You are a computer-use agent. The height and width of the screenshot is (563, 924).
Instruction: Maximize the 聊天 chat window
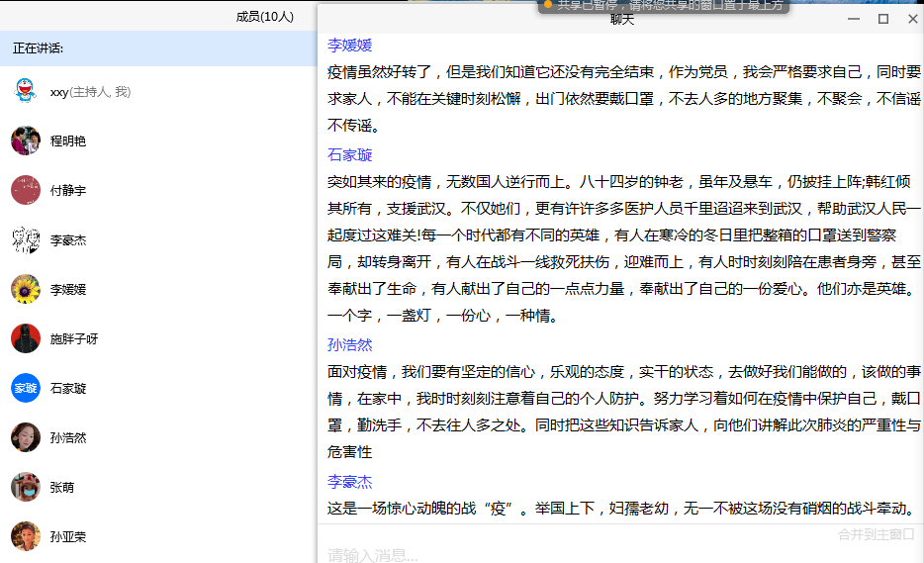(883, 19)
